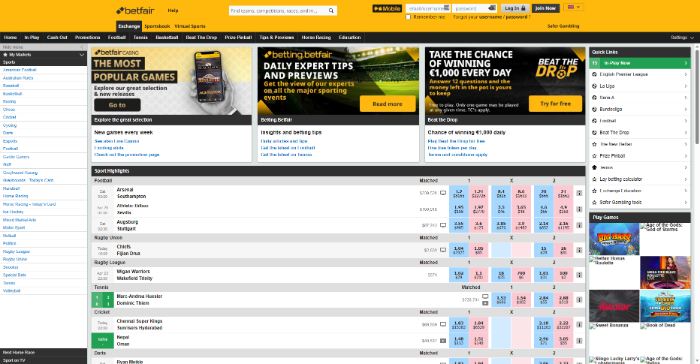Click the Join Now button

tap(546, 8)
